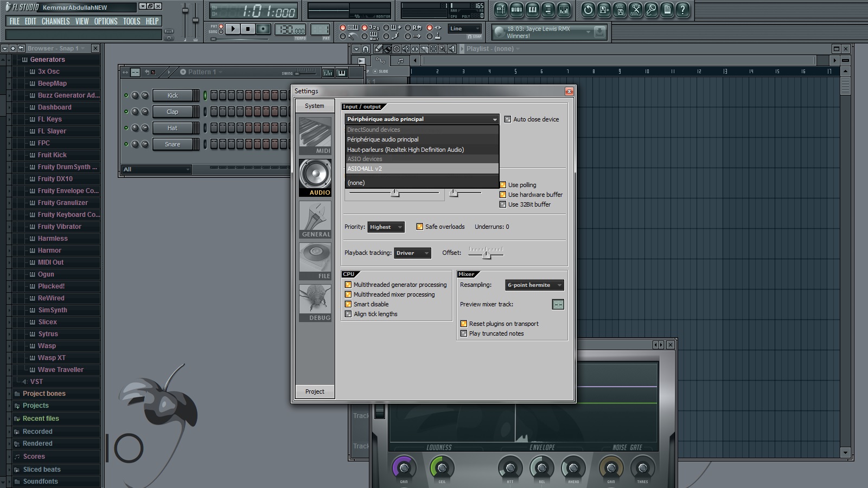Select the Draw pencil tool in the Playlist

tap(378, 49)
